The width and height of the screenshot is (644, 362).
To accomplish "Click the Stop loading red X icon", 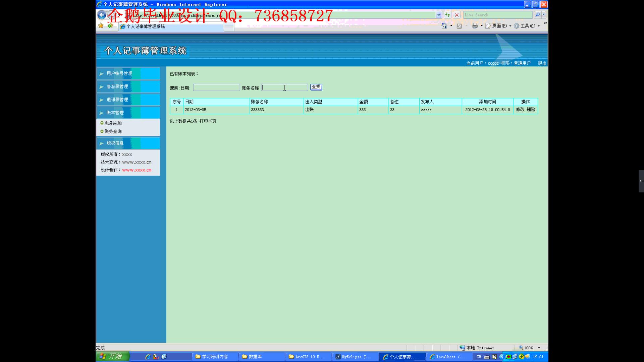I will point(457,15).
